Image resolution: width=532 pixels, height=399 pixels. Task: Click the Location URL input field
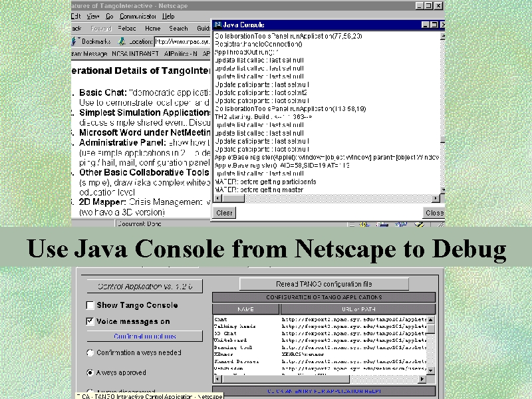point(182,42)
